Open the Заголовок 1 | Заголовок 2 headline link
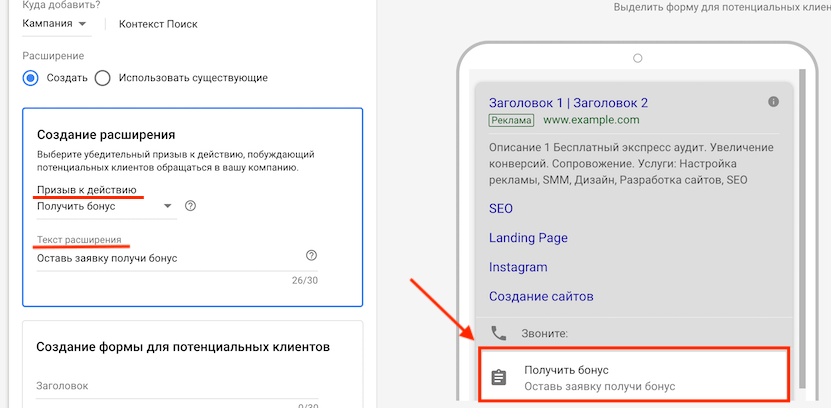This screenshot has height=408, width=831. [568, 102]
